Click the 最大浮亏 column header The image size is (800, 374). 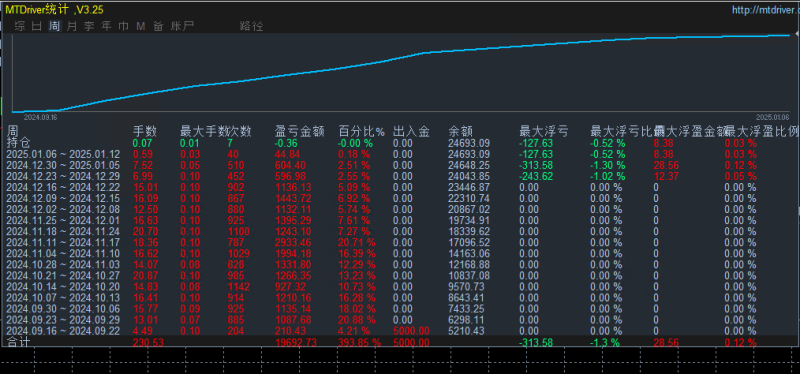pyautogui.click(x=544, y=132)
